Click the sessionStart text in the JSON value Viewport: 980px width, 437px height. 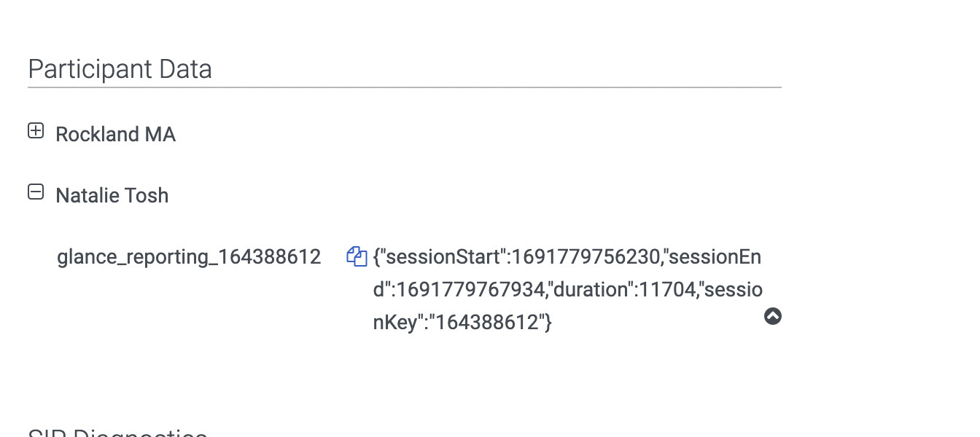(x=443, y=257)
